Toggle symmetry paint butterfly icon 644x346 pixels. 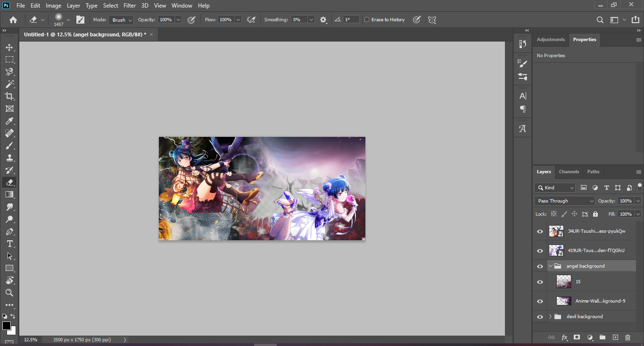pos(432,20)
